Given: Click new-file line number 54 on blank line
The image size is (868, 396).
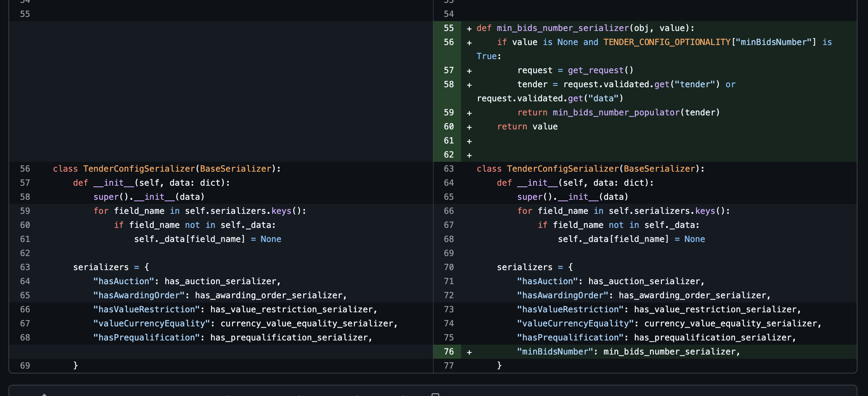Looking at the screenshot, I should [x=449, y=14].
